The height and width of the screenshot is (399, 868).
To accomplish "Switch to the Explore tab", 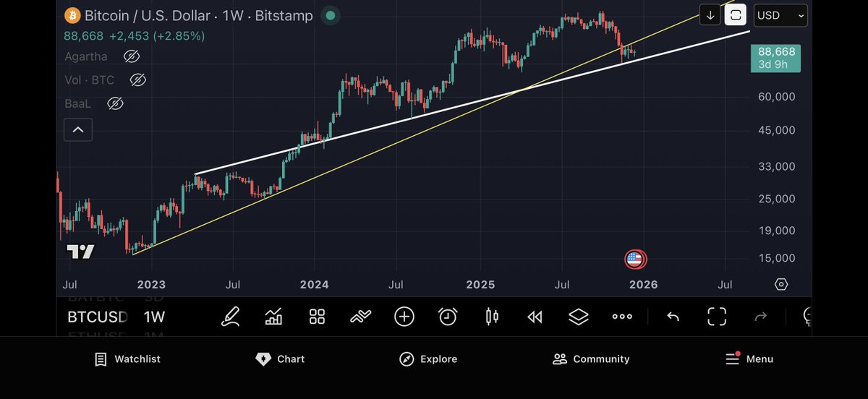I will (x=428, y=359).
